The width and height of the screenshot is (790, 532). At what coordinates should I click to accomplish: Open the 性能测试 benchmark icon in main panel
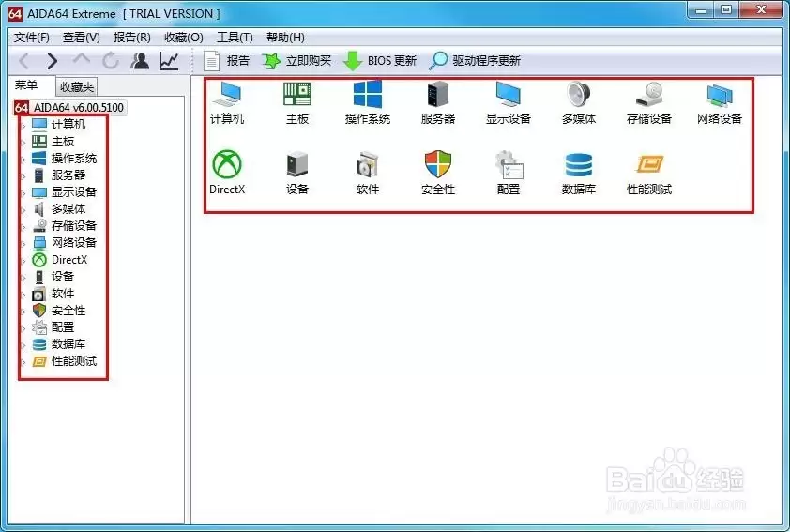(649, 173)
